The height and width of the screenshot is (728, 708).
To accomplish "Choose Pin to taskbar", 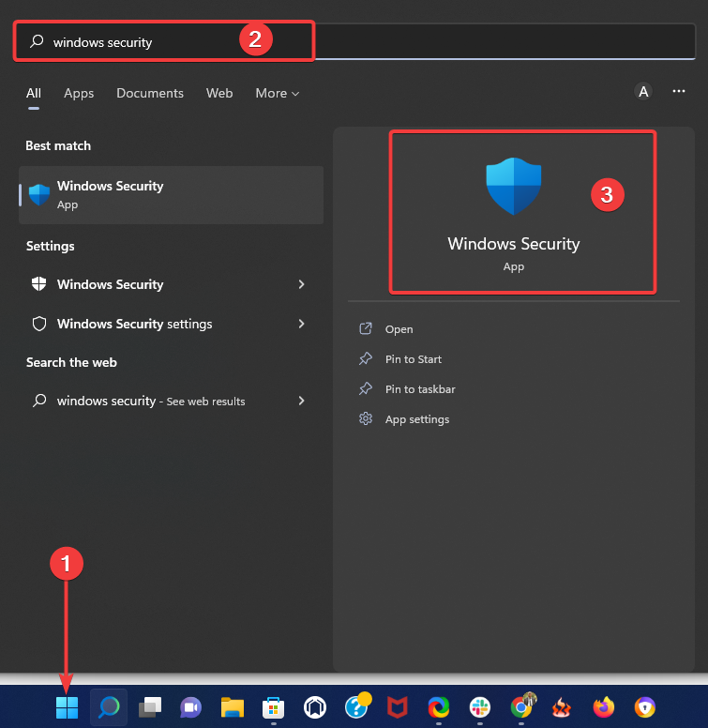I will tap(420, 389).
